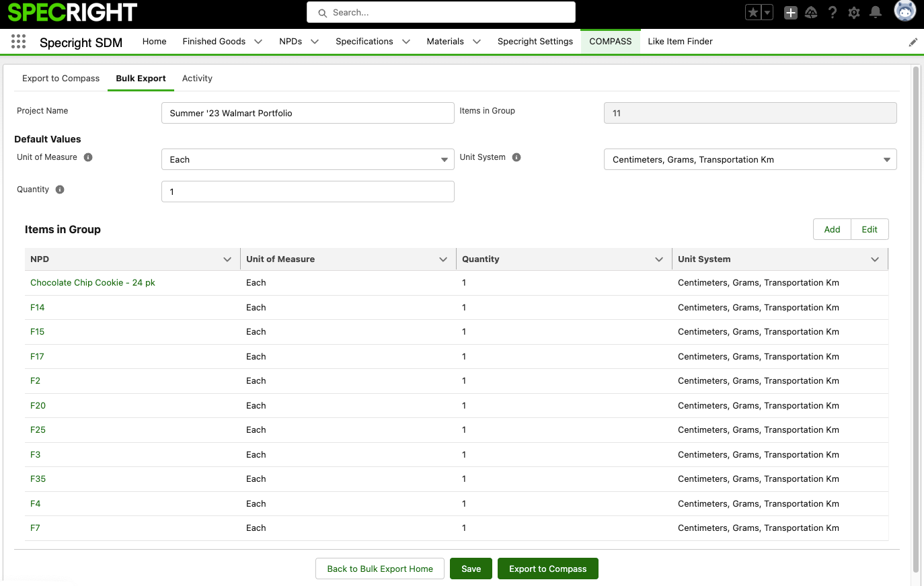Screen dimensions: 924x586
Task: Open the Unit of Measure dropdown
Action: click(x=308, y=159)
